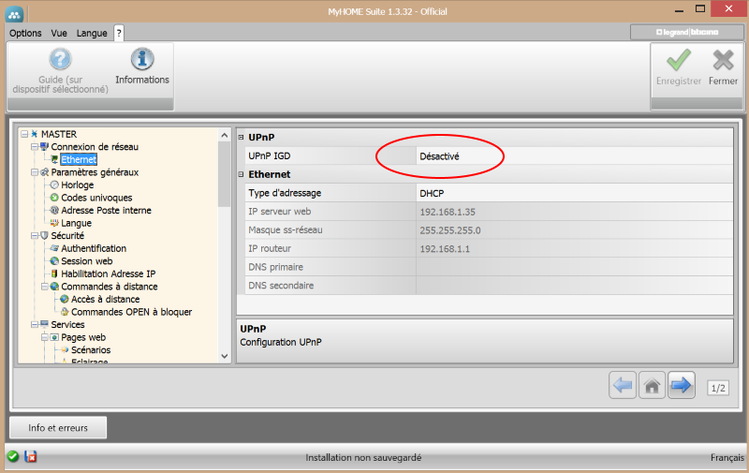Image resolution: width=749 pixels, height=473 pixels.
Task: Click the 1/2 page indicator
Action: point(718,388)
